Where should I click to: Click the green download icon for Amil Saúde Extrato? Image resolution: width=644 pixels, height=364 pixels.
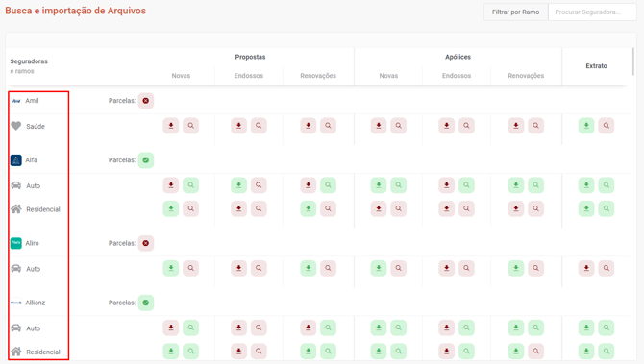586,126
